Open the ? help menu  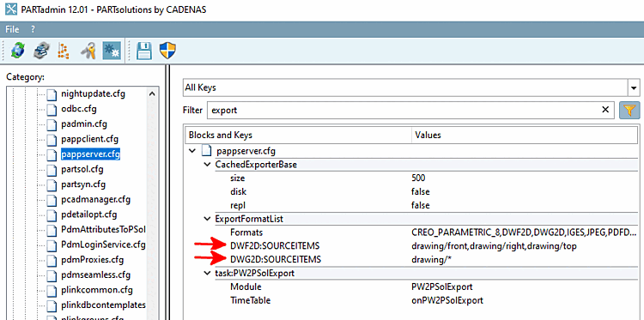coord(33,29)
